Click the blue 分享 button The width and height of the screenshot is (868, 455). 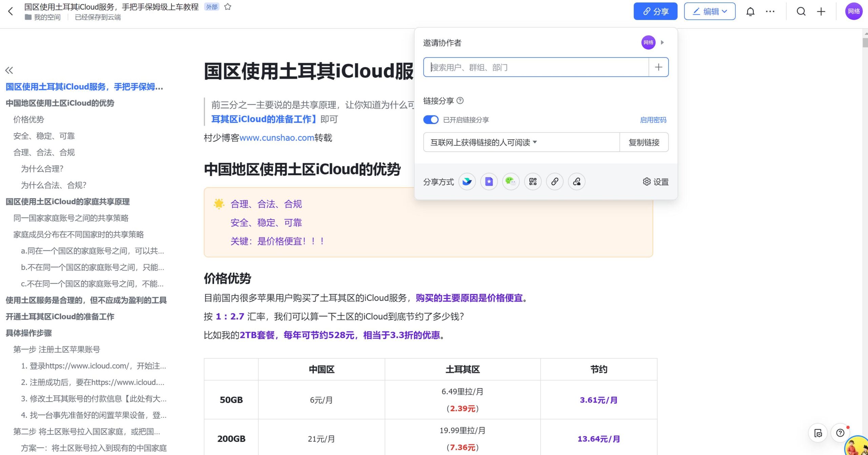click(655, 12)
